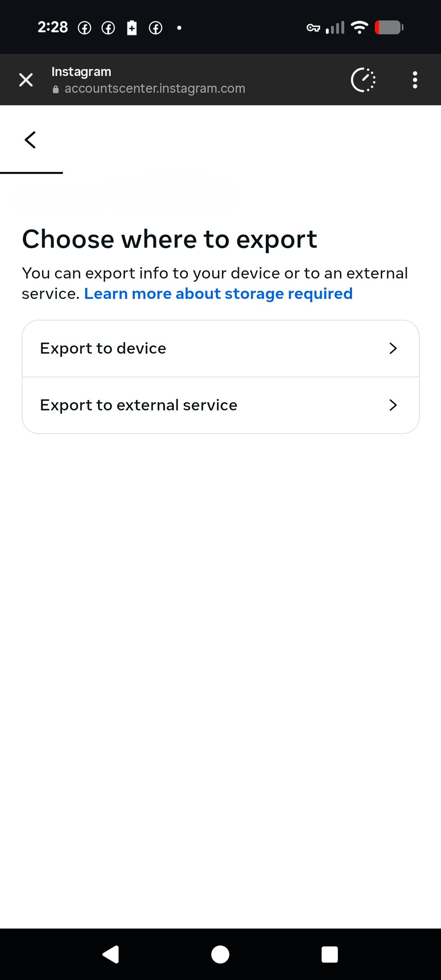Select Export to device
The image size is (441, 980).
(163, 348)
